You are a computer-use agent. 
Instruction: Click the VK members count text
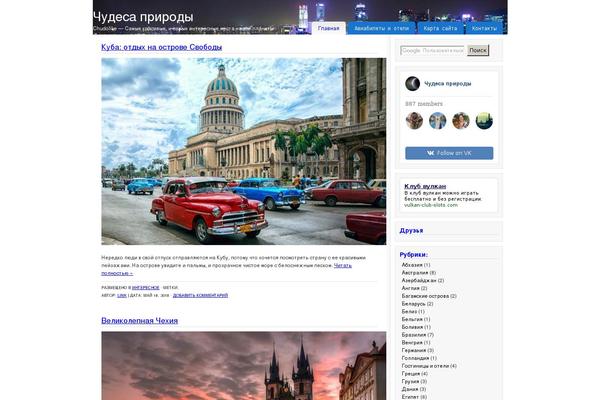pos(424,104)
